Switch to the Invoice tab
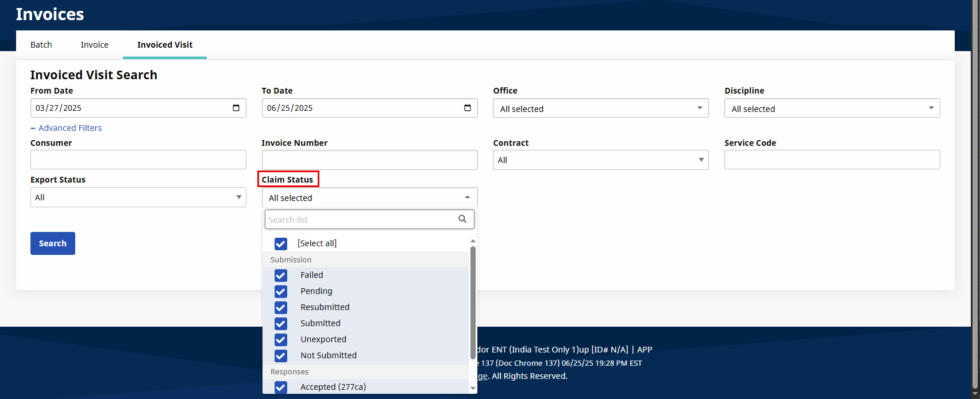This screenshot has height=399, width=980. (95, 45)
